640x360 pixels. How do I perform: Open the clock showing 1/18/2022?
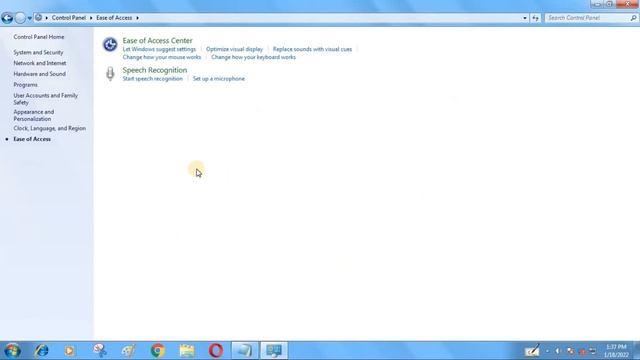tap(616, 351)
